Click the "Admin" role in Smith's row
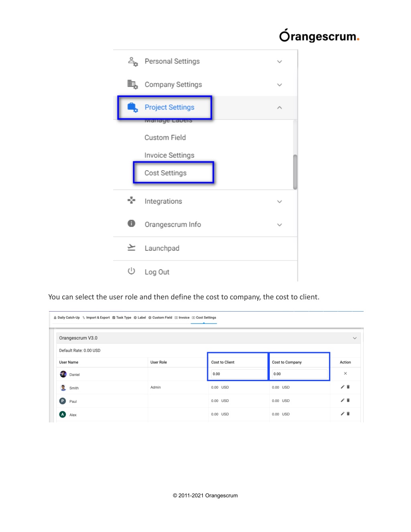Viewport: 411px width, 532px height. coord(155,387)
